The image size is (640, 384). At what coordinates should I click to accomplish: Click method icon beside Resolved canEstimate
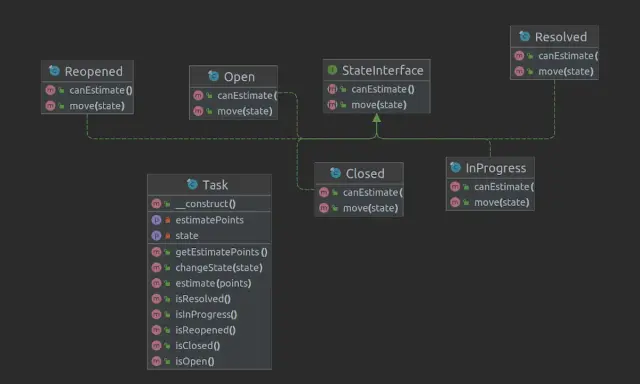(519, 55)
